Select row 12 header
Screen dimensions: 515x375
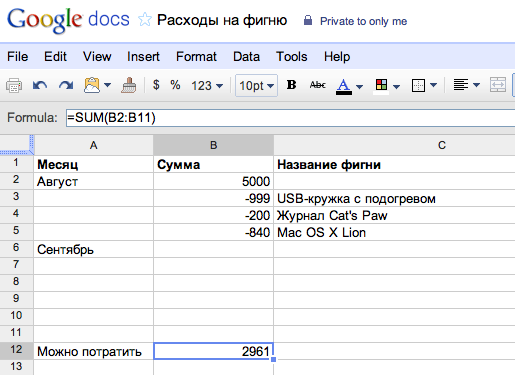coord(16,350)
